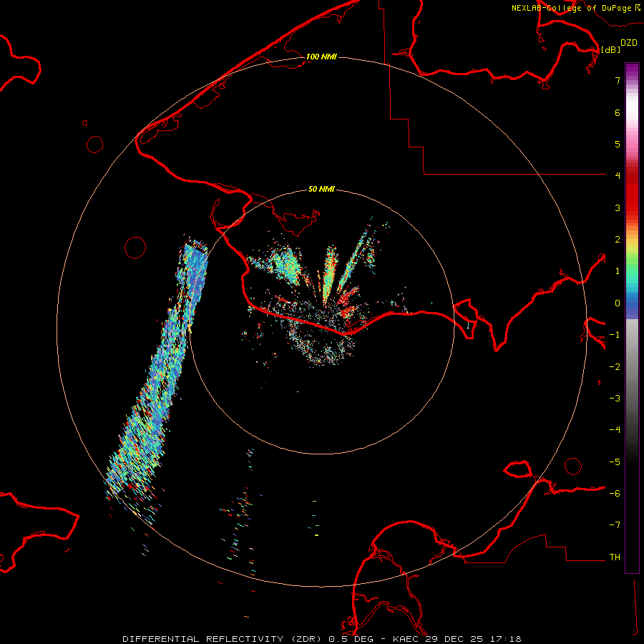Screen dimensions: 644x644
Task: Click the "7" value on the color scale
Action: 618,80
